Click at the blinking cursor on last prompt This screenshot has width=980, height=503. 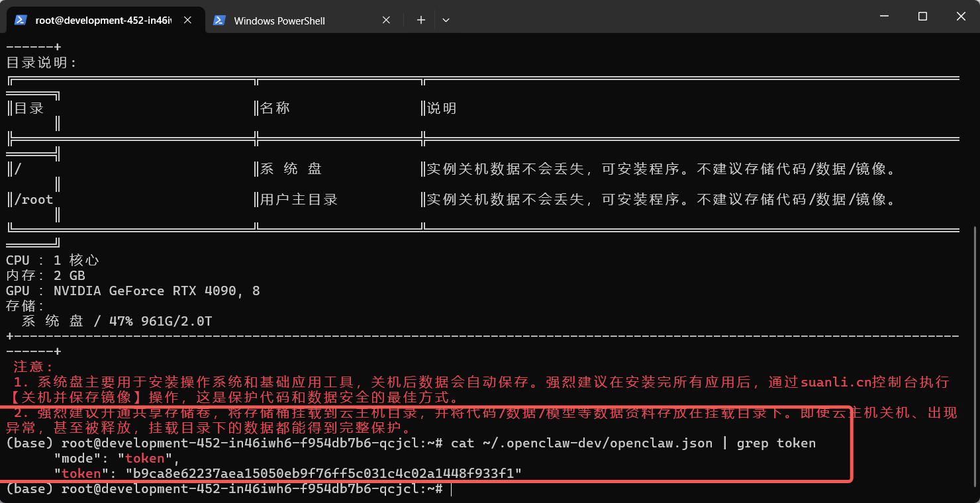(x=450, y=489)
